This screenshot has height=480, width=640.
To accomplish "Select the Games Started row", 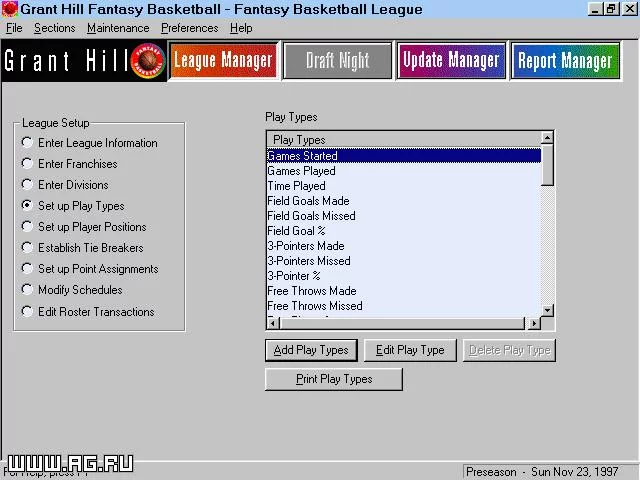I will coord(404,156).
